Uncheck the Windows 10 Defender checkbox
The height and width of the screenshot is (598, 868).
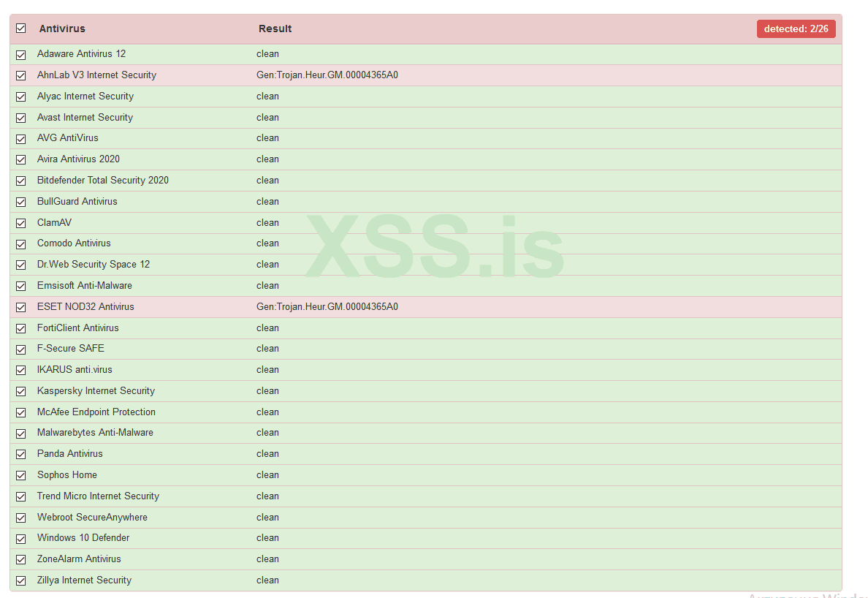[21, 539]
